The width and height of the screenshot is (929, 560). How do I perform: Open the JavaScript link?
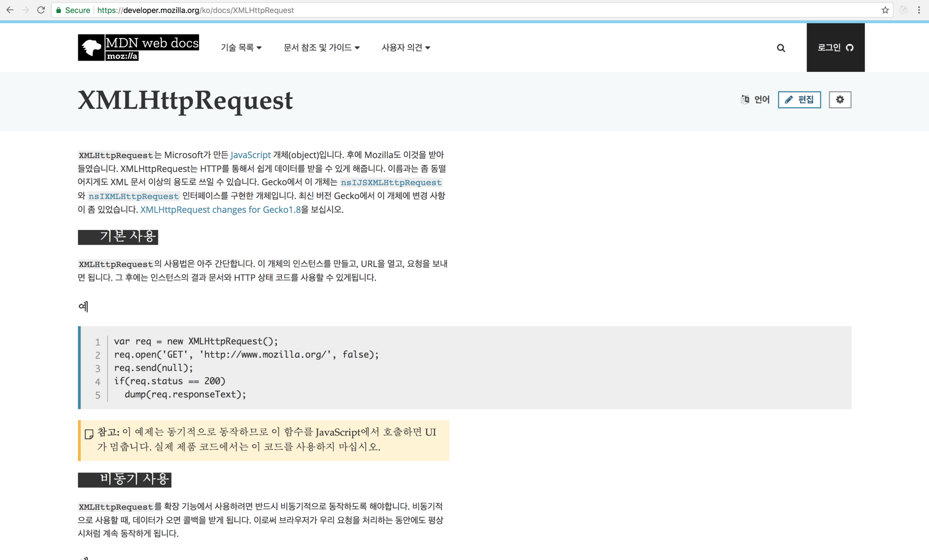(250, 155)
